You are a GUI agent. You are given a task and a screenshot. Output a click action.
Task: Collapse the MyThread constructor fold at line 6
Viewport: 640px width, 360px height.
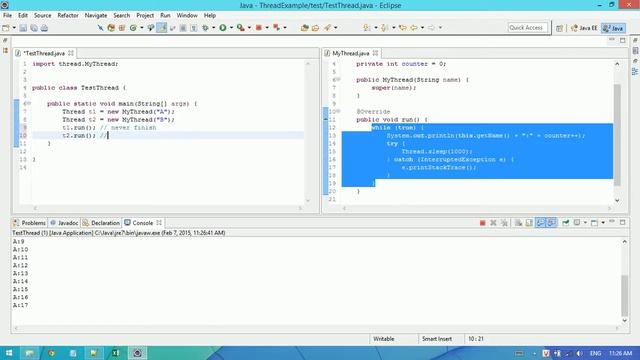[x=338, y=80]
